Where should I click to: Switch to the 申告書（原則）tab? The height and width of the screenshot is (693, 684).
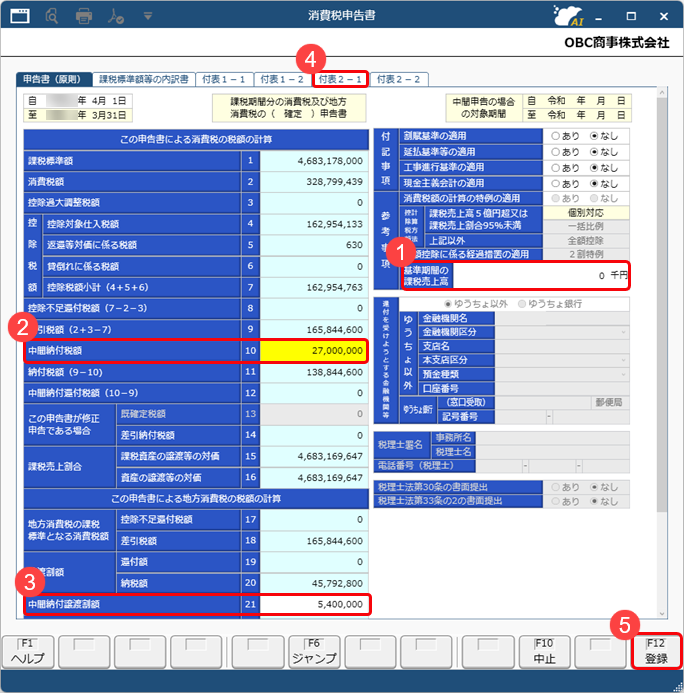point(54,79)
